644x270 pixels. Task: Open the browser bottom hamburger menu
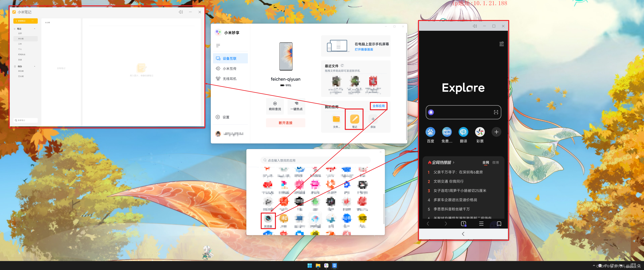coord(481,224)
